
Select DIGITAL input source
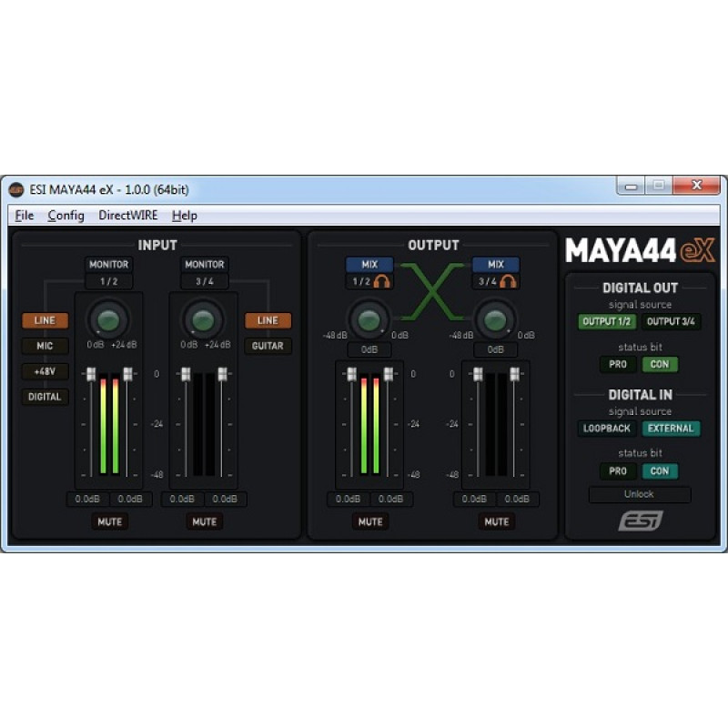point(45,397)
